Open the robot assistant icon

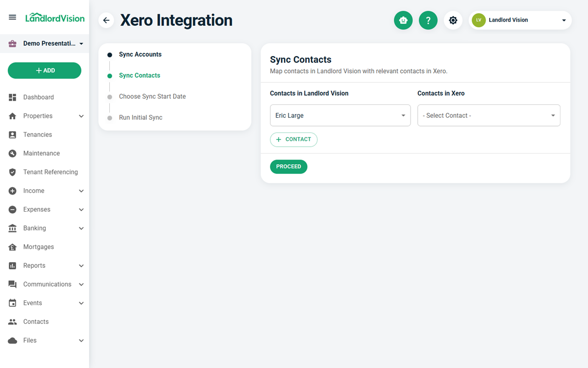(403, 20)
